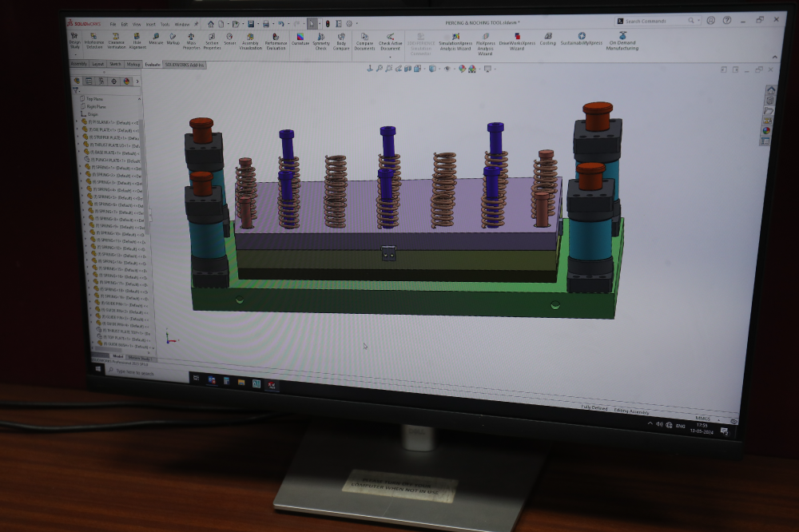Open Mass Properties
Screen dimensions: 799x532
(x=192, y=41)
